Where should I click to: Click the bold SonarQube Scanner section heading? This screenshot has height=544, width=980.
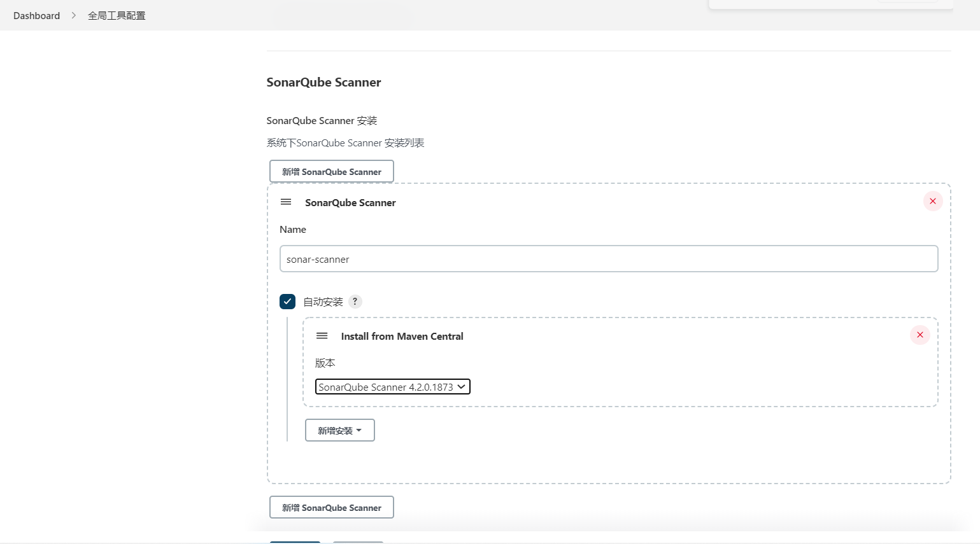click(323, 82)
